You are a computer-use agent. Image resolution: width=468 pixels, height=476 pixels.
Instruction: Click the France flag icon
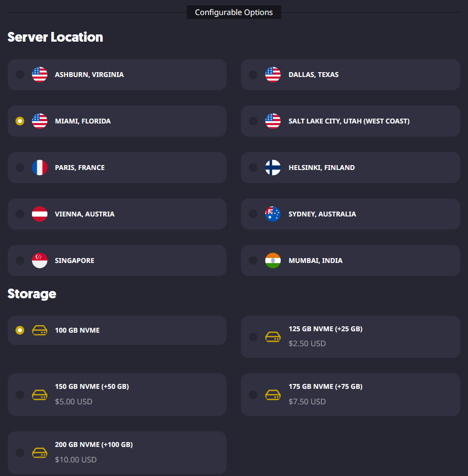pyautogui.click(x=40, y=168)
